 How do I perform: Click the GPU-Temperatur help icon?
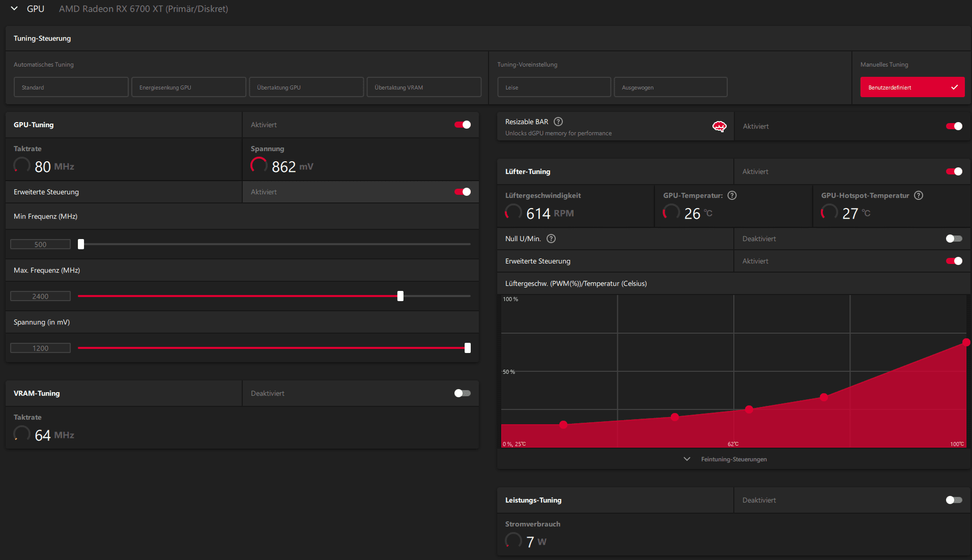[x=732, y=195]
